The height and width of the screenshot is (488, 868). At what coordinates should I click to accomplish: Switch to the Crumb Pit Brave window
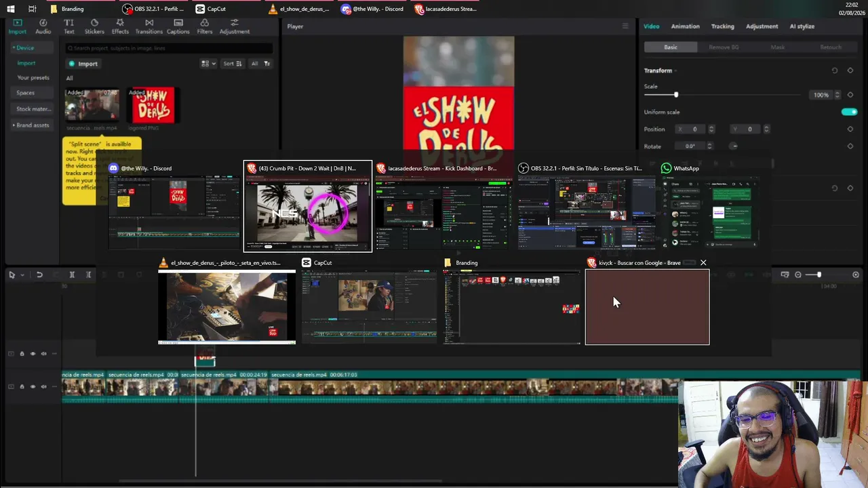tap(308, 206)
